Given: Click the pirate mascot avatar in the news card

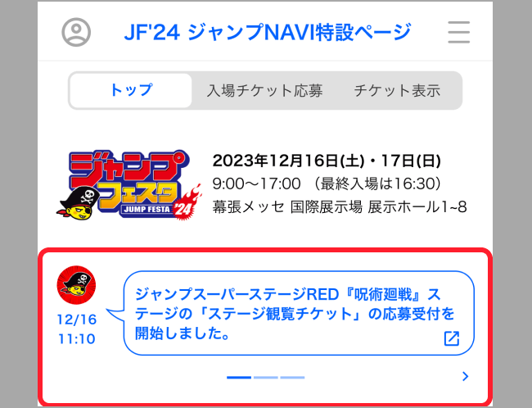Looking at the screenshot, I should pos(76,284).
